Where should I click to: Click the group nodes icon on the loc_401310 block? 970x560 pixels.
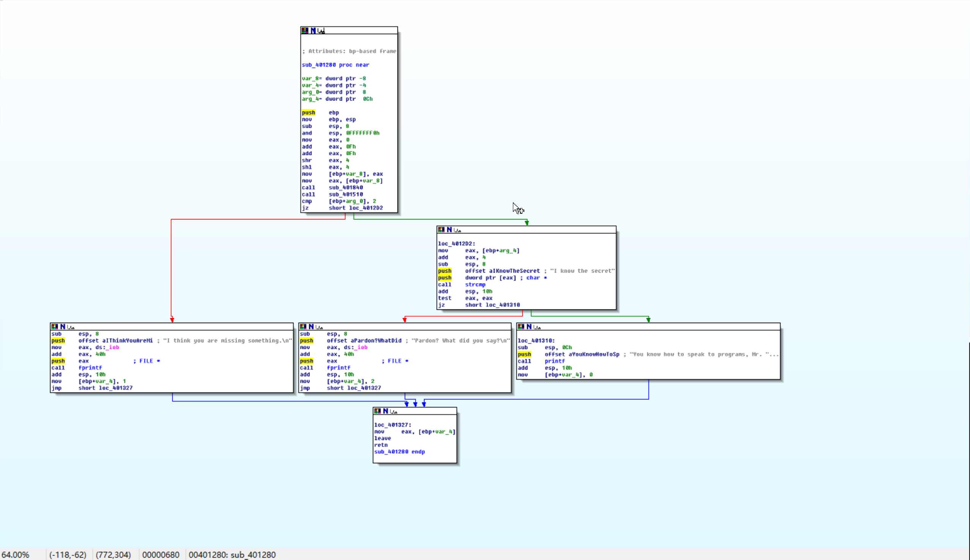pos(537,327)
